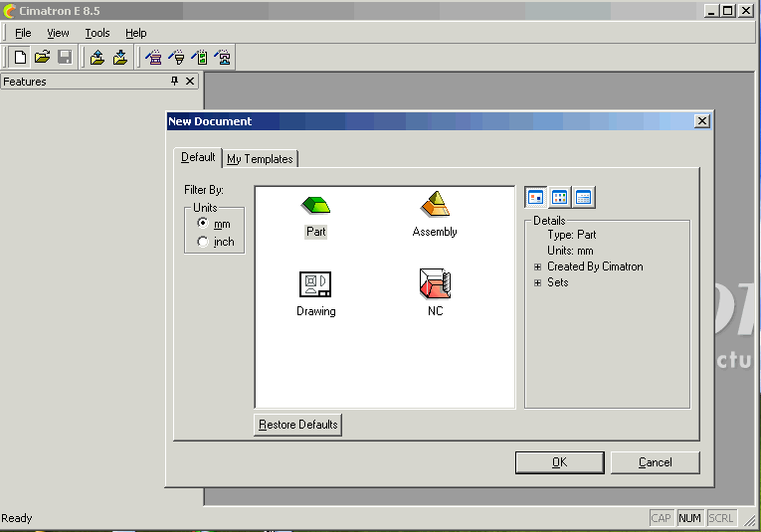761x532 pixels.
Task: Click the Restore Defaults button
Action: point(298,425)
